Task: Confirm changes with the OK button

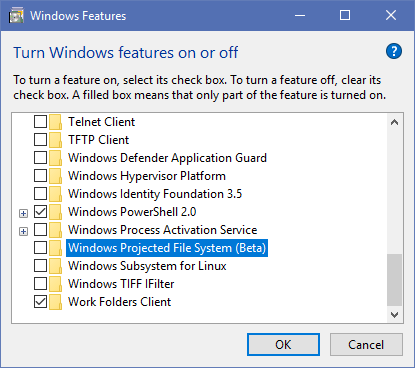Action: point(283,345)
